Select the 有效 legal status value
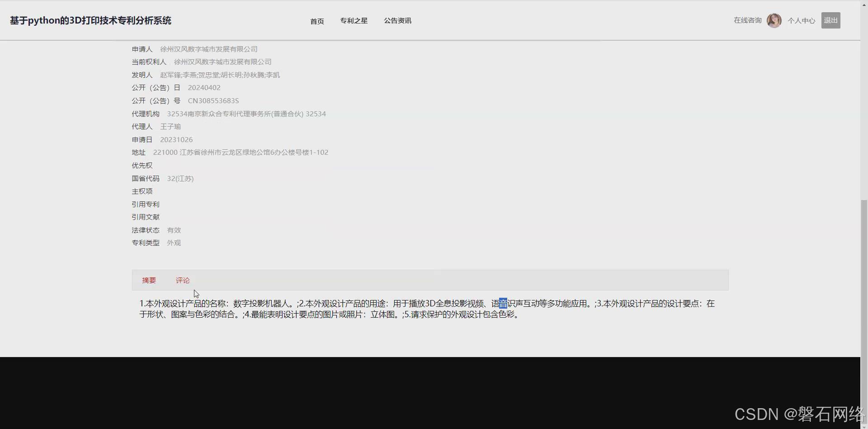Viewport: 868px width, 429px height. [x=174, y=230]
